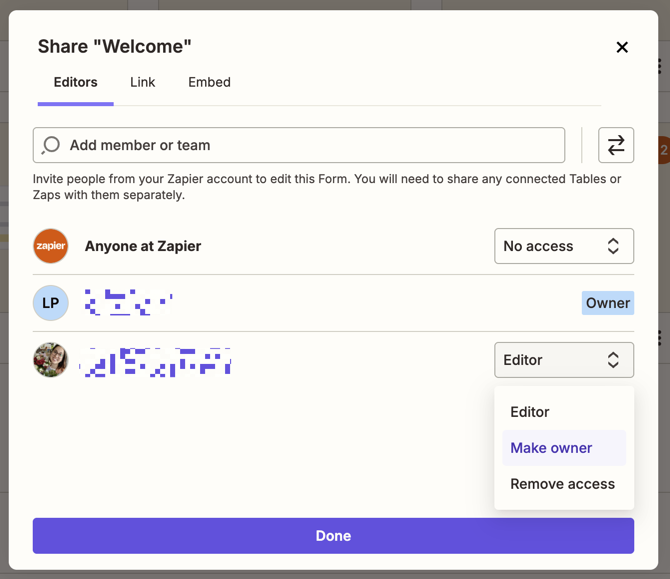Open the Link tab
This screenshot has height=579, width=670.
(142, 82)
